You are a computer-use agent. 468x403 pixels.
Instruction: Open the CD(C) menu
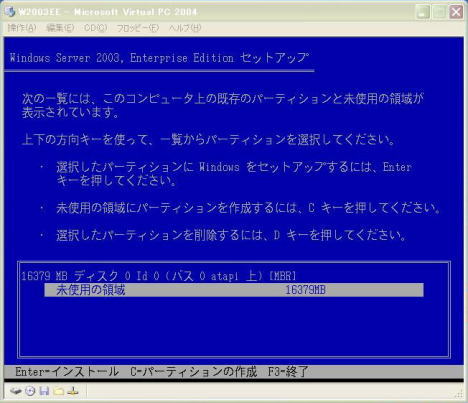[96, 28]
